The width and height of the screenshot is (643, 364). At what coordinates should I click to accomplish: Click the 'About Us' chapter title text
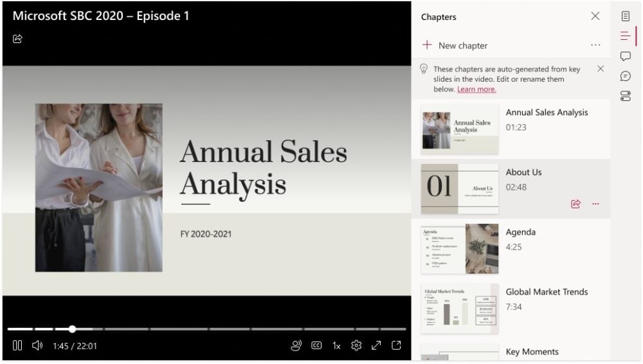523,172
